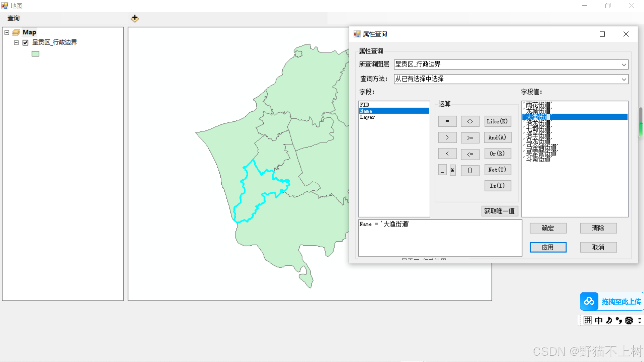Image resolution: width=644 pixels, height=362 pixels.
Task: Click the voice input icon in the IME bar
Action: (608, 320)
